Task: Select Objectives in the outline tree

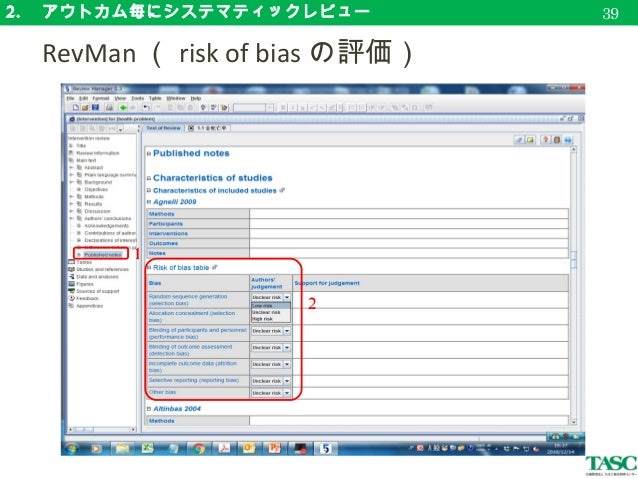Action: (96, 189)
